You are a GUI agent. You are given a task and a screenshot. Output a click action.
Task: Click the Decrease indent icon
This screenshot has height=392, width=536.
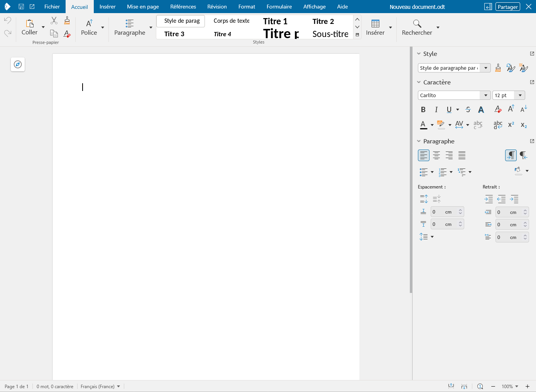pos(501,199)
